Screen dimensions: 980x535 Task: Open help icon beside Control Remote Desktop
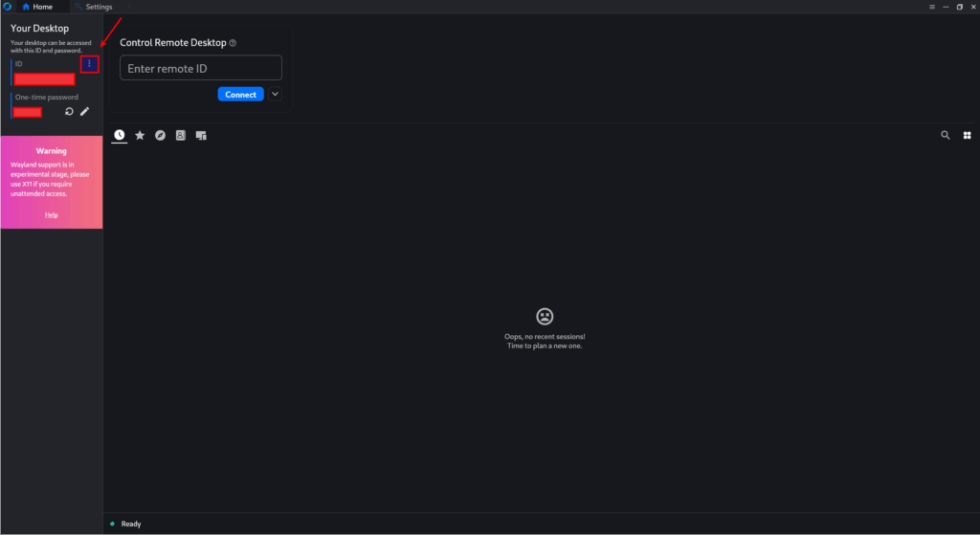click(233, 43)
